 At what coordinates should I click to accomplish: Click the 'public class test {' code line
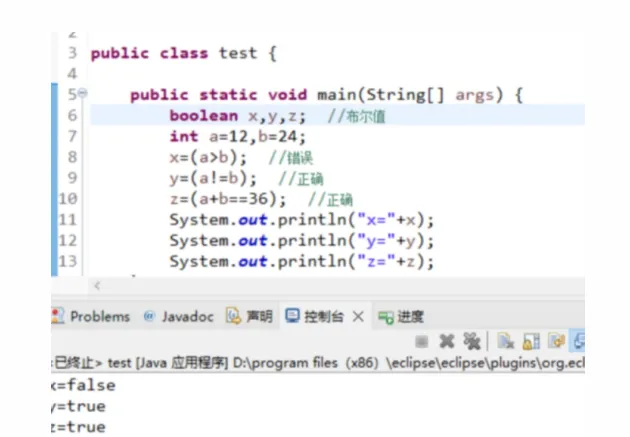click(x=184, y=53)
